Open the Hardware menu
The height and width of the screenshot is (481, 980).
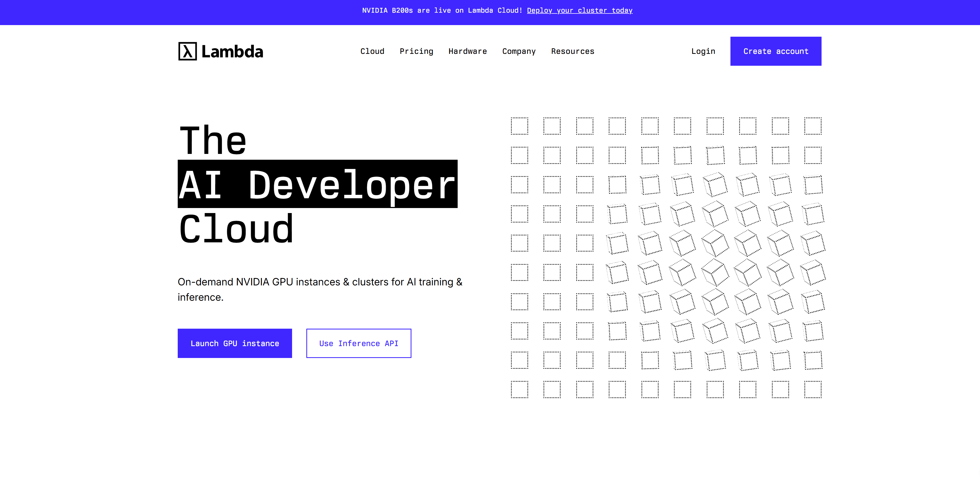tap(468, 51)
